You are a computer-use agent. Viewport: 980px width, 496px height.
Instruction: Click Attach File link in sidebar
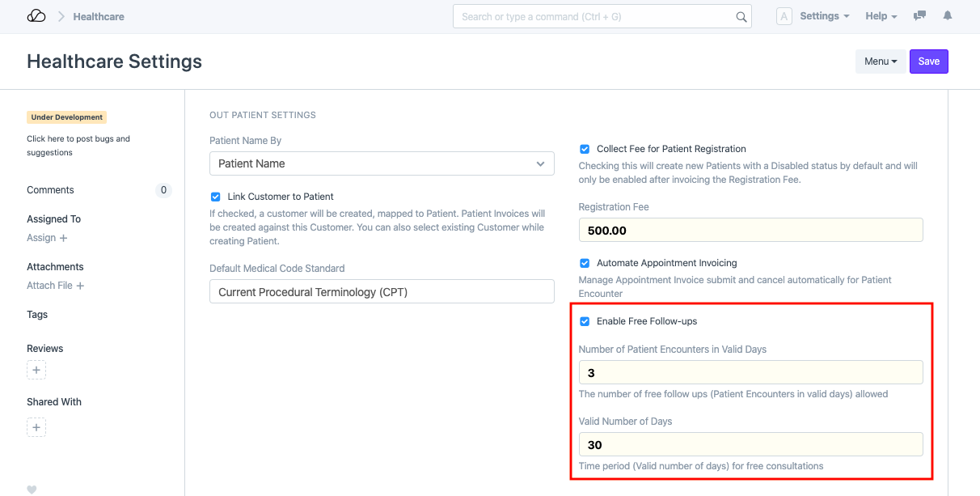pyautogui.click(x=55, y=286)
